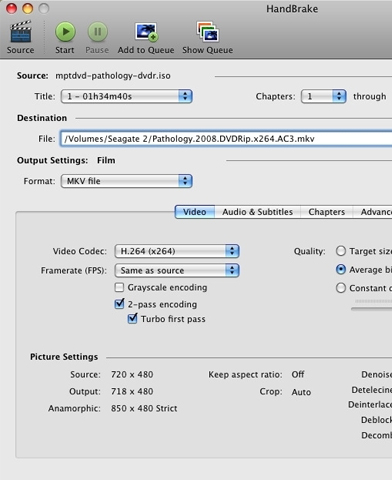Screen dimensions: 392x480
Task: Uncheck 2-pass encoding checkbox
Action: coord(119,304)
